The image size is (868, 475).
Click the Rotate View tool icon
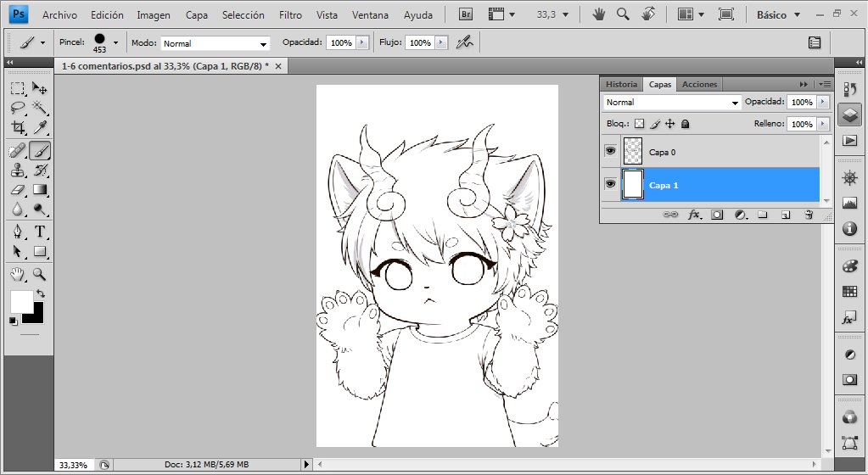(649, 14)
